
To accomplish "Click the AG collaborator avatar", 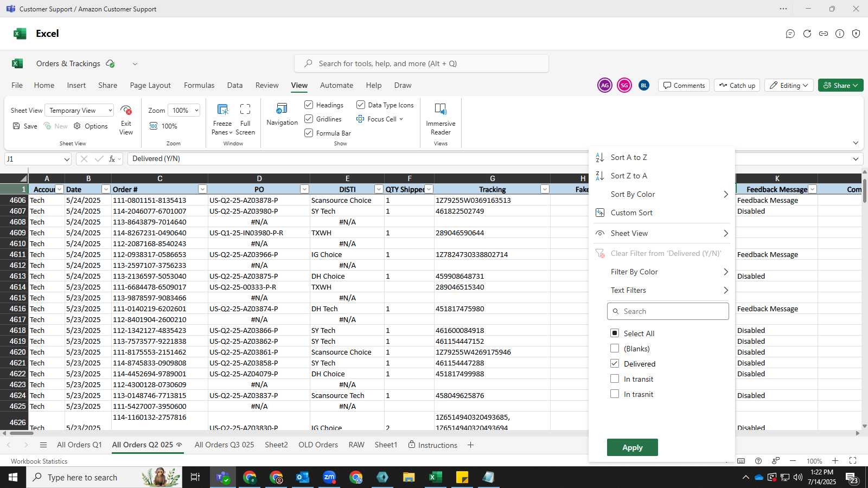I will pyautogui.click(x=604, y=85).
